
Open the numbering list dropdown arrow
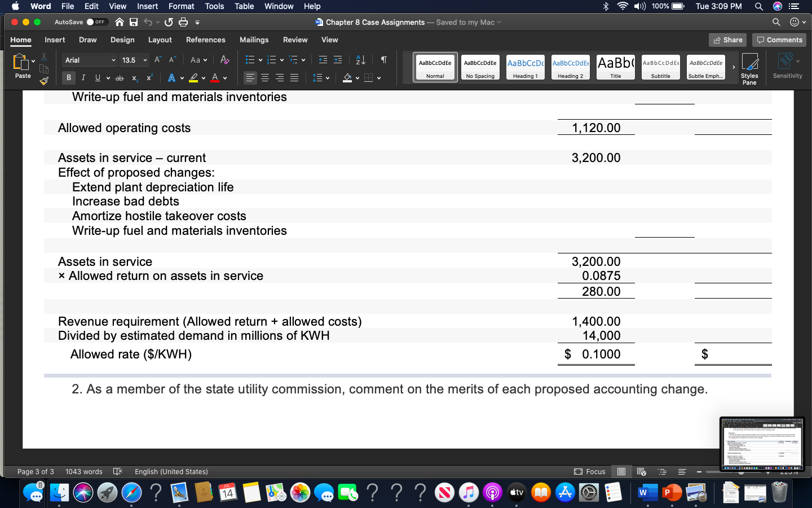click(x=282, y=60)
